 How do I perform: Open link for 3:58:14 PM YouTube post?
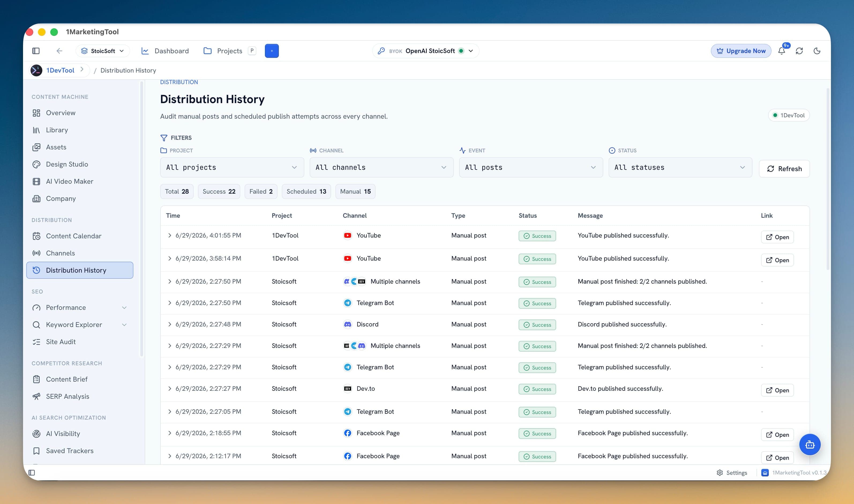point(777,260)
